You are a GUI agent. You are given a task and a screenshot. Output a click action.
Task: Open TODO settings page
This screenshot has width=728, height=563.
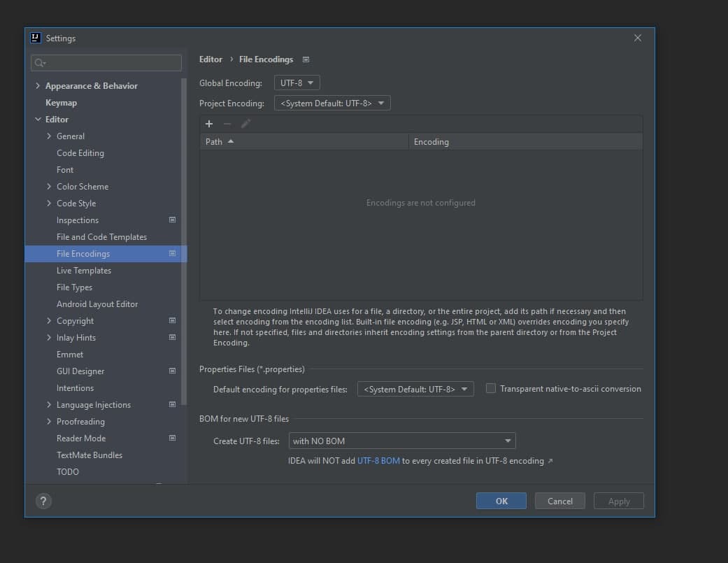pyautogui.click(x=68, y=472)
